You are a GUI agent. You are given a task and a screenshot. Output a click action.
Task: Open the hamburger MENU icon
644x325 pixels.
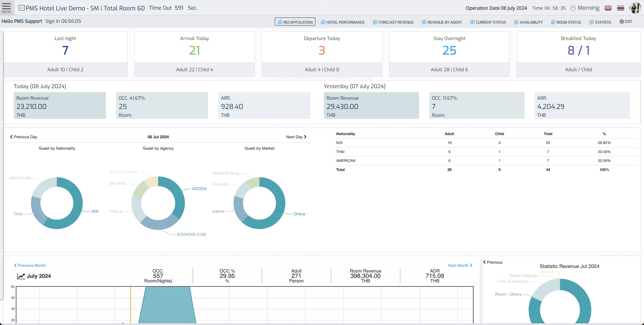[6, 8]
